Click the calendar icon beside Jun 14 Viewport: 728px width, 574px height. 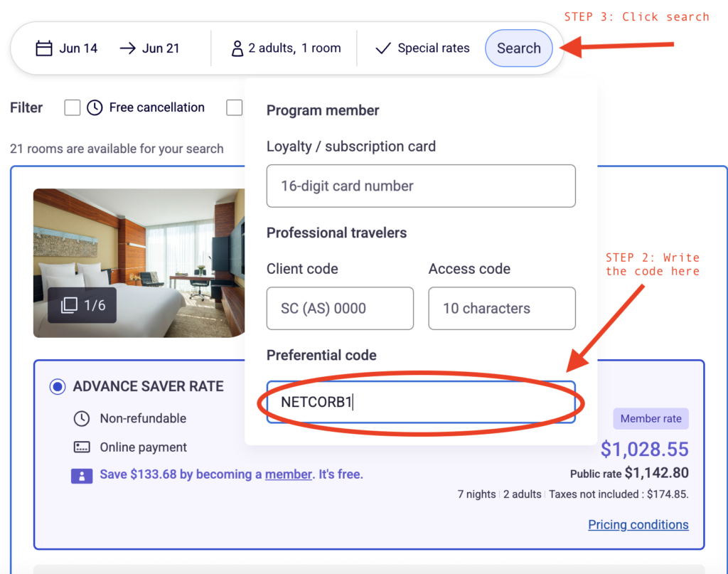pos(44,48)
